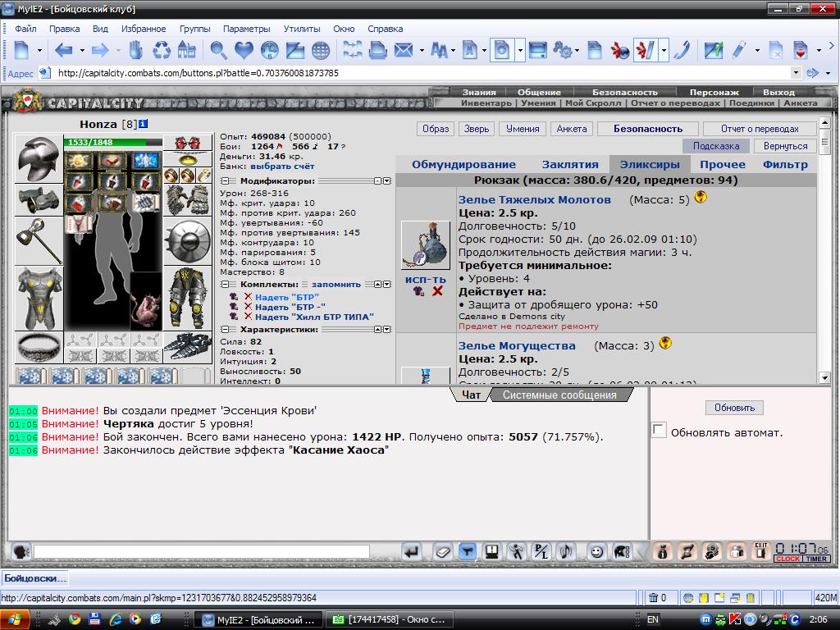Screen dimensions: 840x630
Task: Click the refresh recycle-arrows icon
Action: click(162, 51)
